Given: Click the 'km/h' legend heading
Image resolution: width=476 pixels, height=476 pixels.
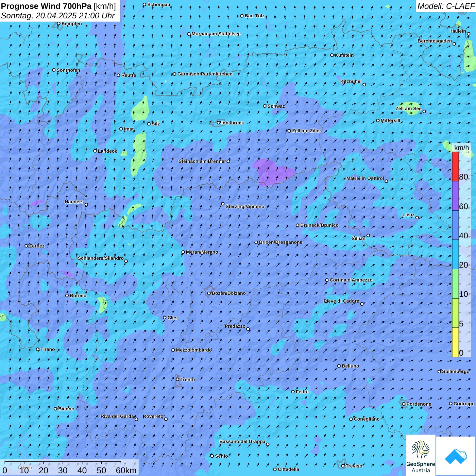Looking at the screenshot, I should tap(461, 147).
